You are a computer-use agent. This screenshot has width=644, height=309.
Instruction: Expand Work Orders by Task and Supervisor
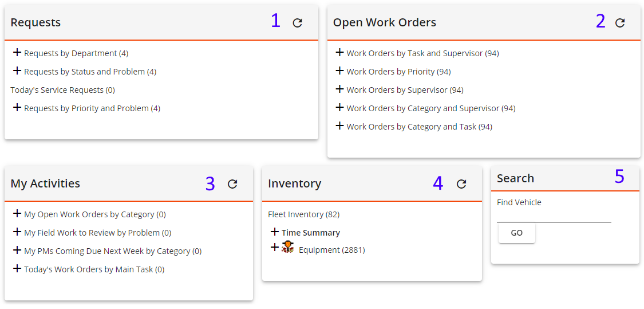pyautogui.click(x=339, y=53)
